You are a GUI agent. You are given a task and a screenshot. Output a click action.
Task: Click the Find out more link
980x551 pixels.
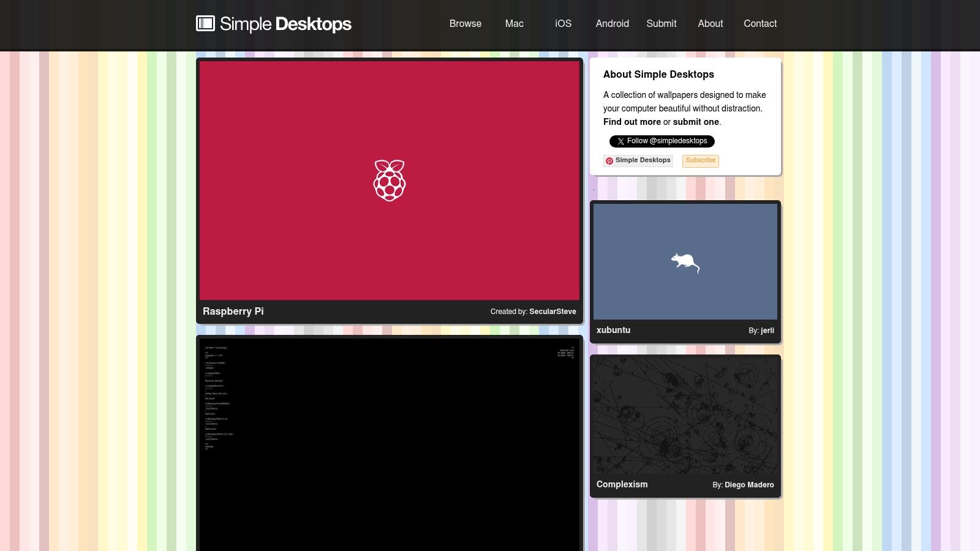[x=632, y=122]
